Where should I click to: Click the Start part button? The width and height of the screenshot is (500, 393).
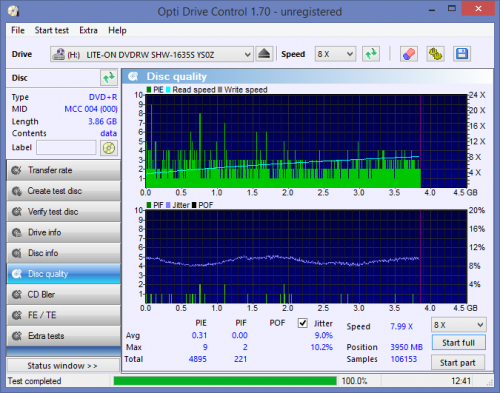pos(458,363)
